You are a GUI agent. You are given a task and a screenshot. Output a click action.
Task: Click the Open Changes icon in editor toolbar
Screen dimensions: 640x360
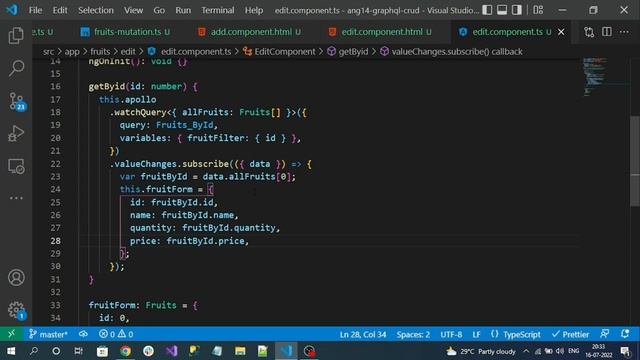click(589, 32)
